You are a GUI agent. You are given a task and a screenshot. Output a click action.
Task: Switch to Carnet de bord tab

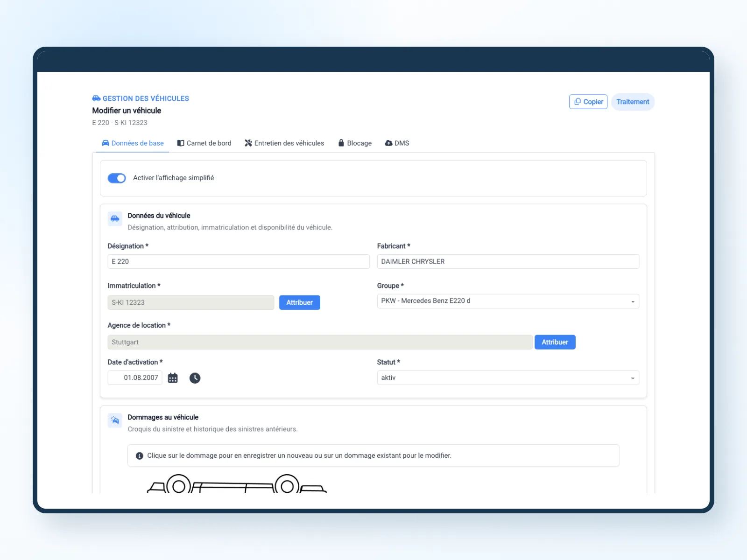204,143
